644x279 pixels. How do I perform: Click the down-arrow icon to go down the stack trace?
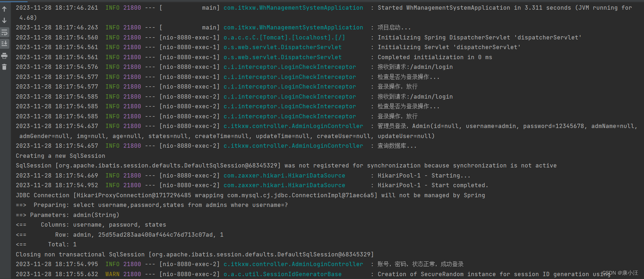click(x=4, y=20)
